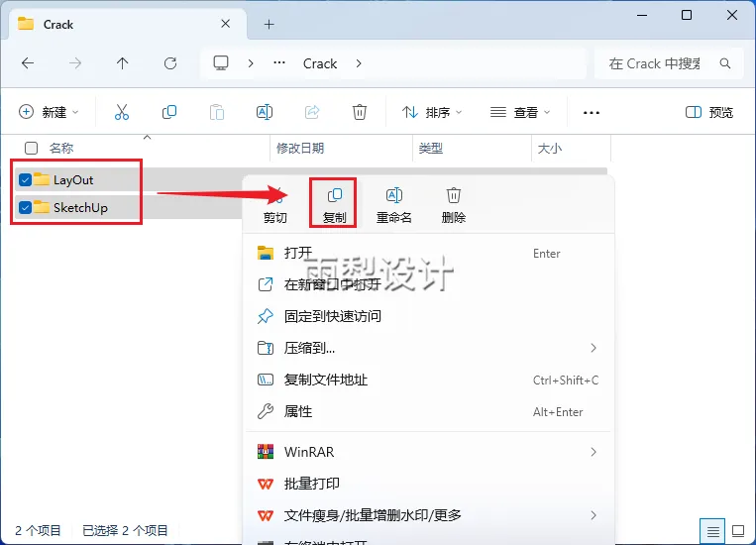Click the This PC monitor icon in address bar
The width and height of the screenshot is (756, 545).
tap(221, 63)
